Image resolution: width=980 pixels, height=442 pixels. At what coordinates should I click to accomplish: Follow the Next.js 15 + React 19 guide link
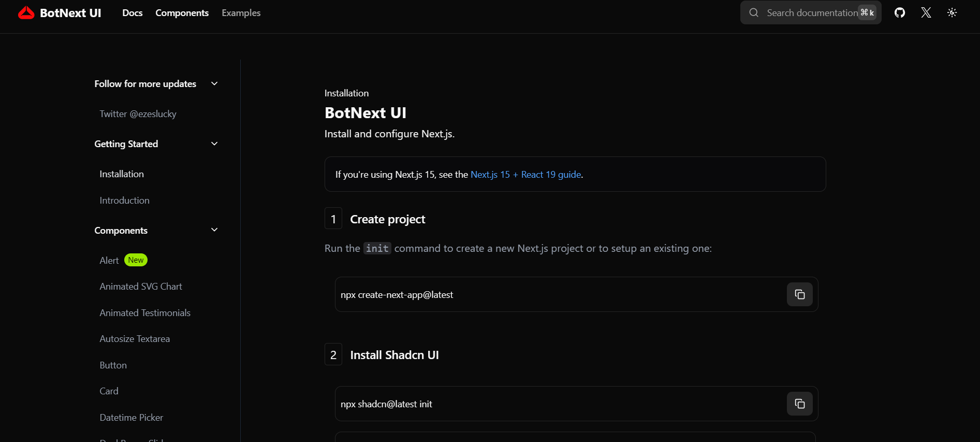point(525,175)
